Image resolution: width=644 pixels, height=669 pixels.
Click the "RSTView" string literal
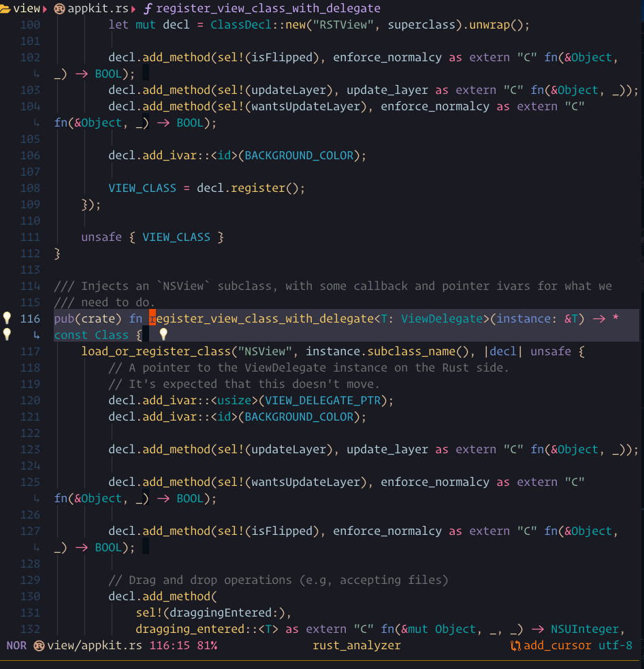point(343,25)
